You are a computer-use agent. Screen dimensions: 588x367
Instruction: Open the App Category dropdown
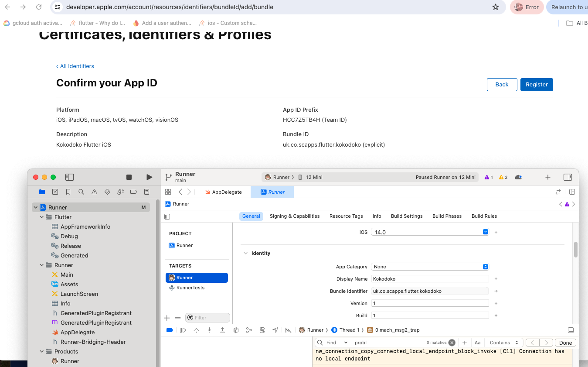[430, 267]
